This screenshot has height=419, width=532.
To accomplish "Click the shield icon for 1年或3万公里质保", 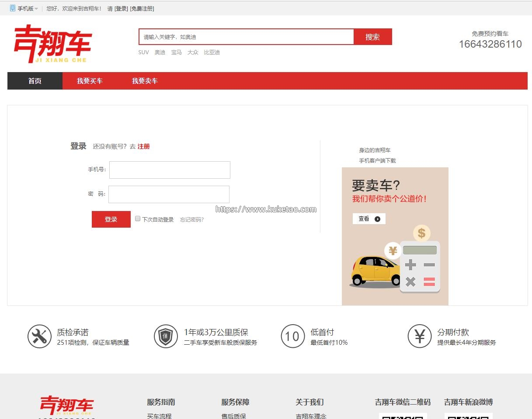I will pos(166,336).
